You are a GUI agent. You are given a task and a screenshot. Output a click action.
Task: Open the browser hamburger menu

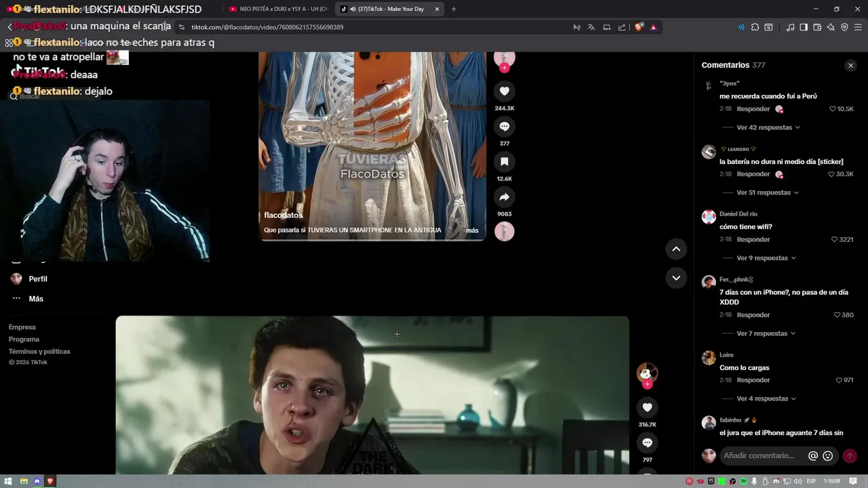tap(859, 27)
